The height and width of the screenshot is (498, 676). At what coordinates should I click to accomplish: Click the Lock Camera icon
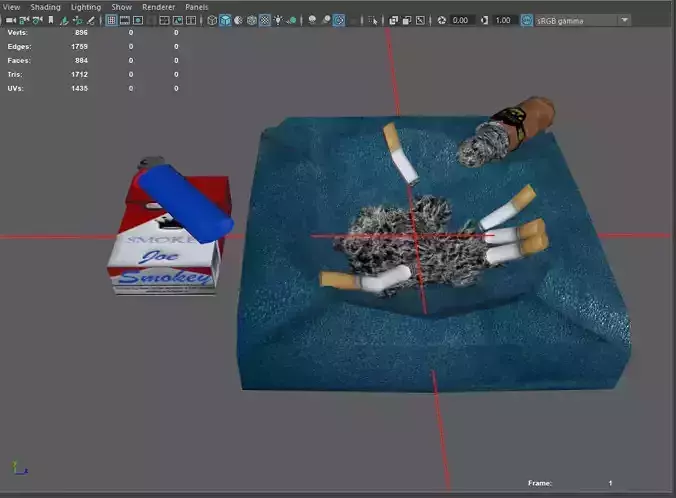(24, 20)
